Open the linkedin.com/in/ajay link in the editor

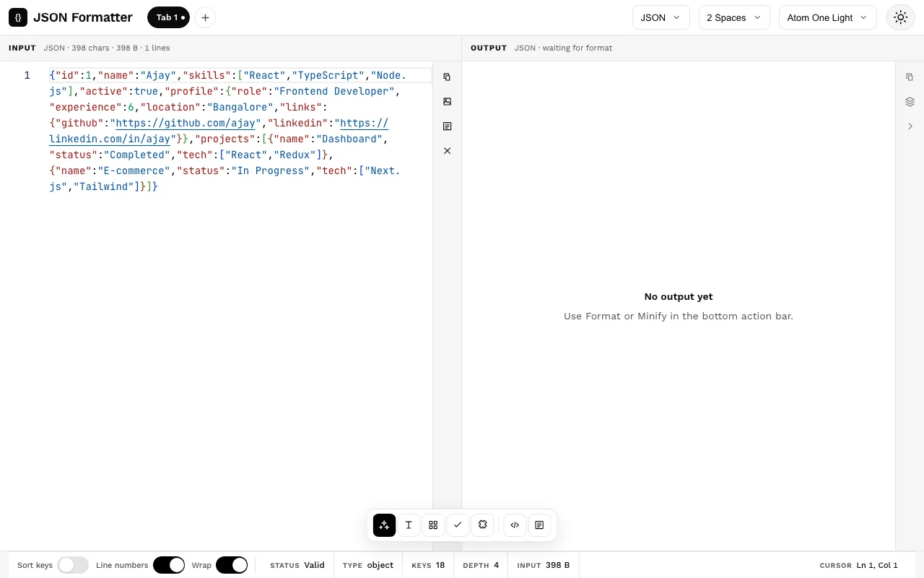click(110, 139)
